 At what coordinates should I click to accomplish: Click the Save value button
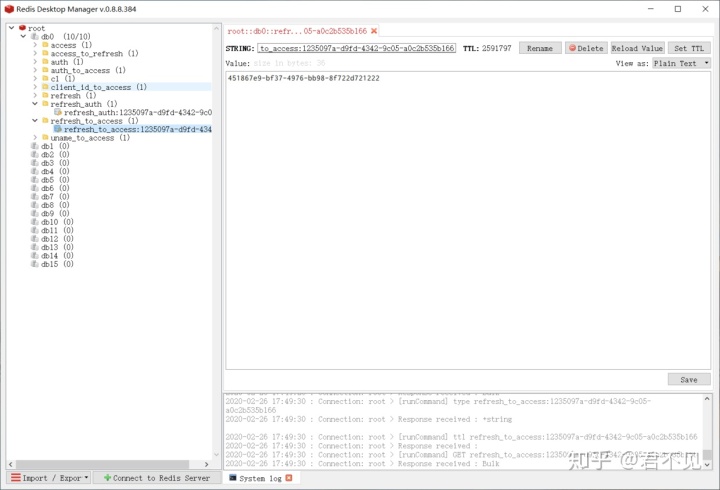[x=689, y=380]
